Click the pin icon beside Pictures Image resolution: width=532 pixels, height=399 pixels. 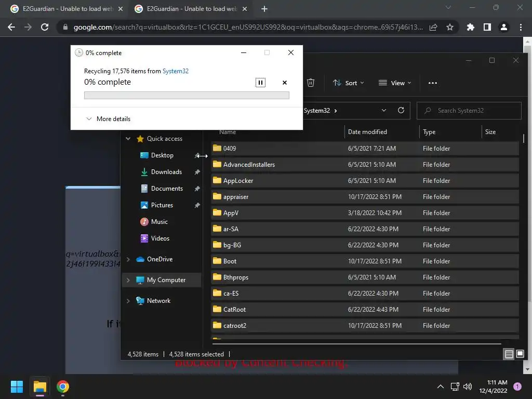tap(197, 205)
